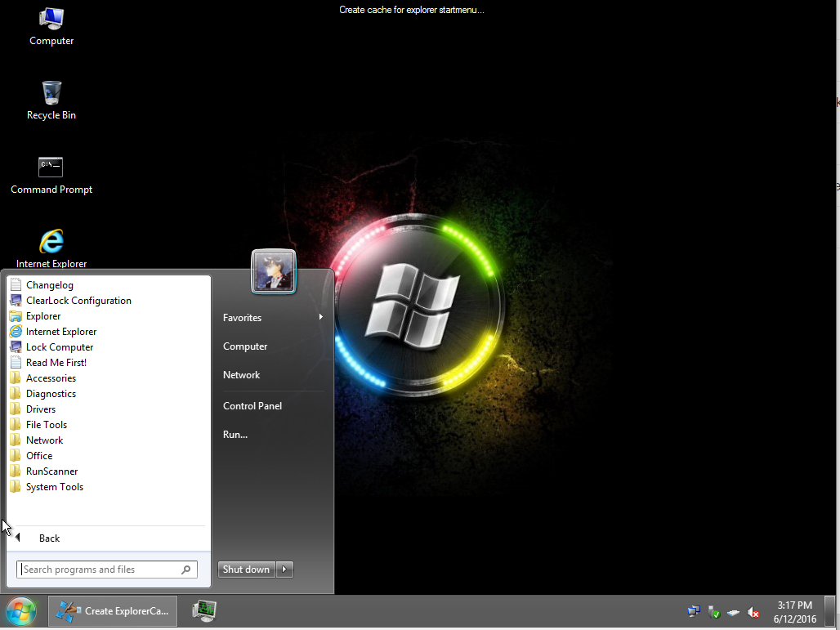Click the muted volume tray icon
This screenshot has height=630, width=840.
(753, 612)
